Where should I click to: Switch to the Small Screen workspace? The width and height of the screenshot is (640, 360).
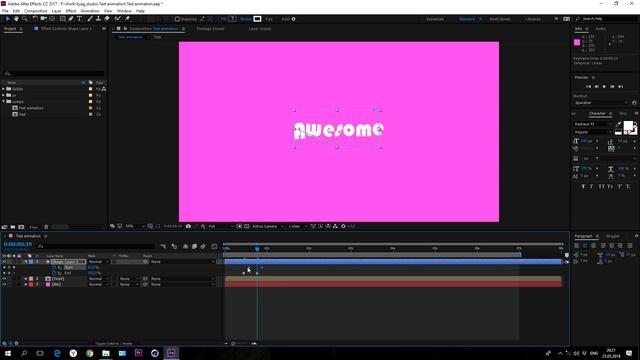[500, 19]
